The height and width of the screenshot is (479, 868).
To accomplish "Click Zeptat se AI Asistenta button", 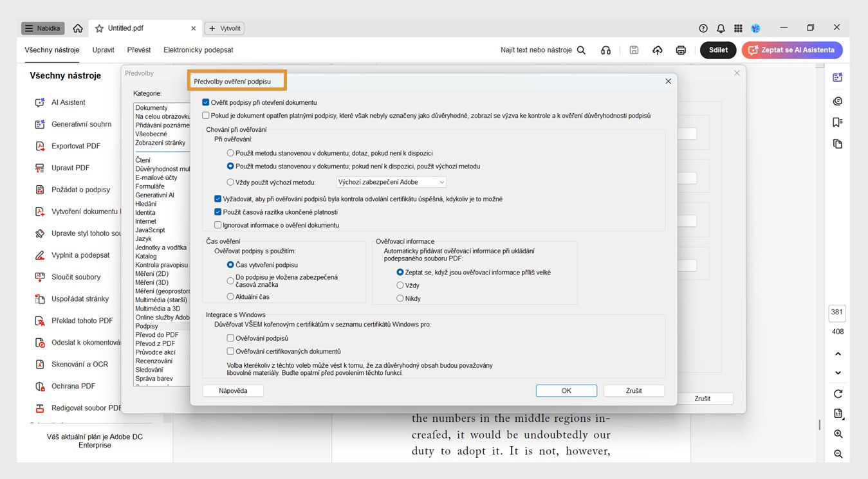I will (792, 50).
